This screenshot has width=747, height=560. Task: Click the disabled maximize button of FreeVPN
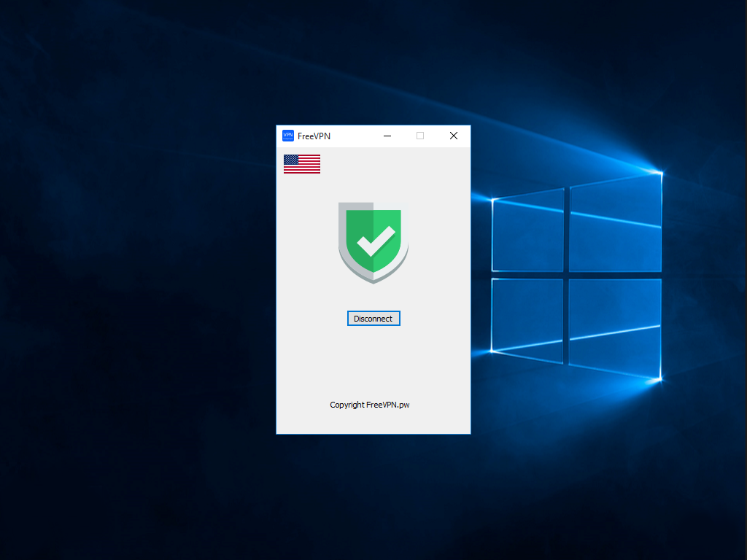tap(420, 136)
